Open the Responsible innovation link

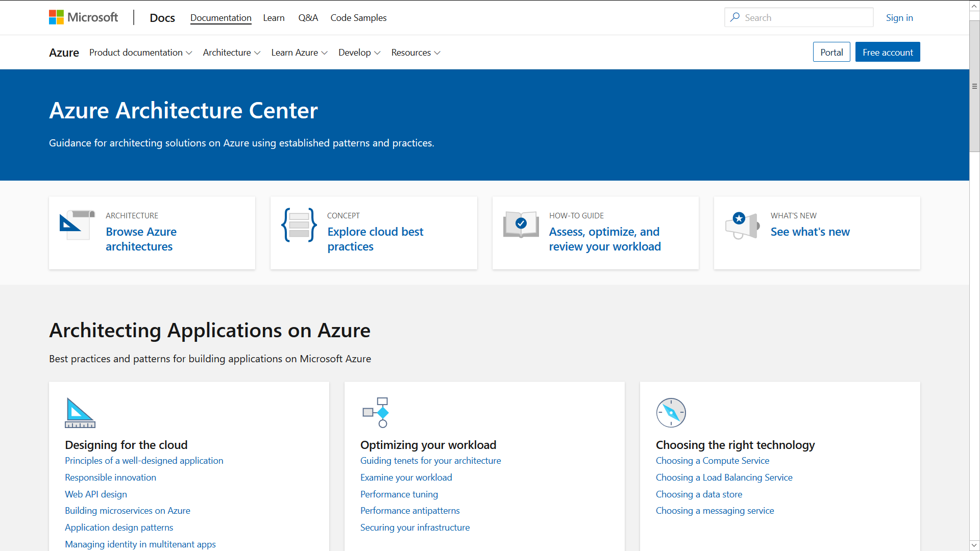coord(110,478)
